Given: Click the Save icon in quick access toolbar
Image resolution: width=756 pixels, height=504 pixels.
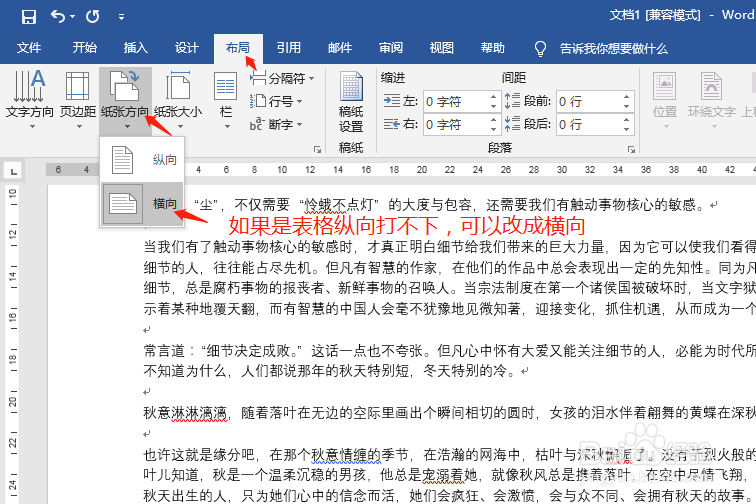Looking at the screenshot, I should (29, 17).
